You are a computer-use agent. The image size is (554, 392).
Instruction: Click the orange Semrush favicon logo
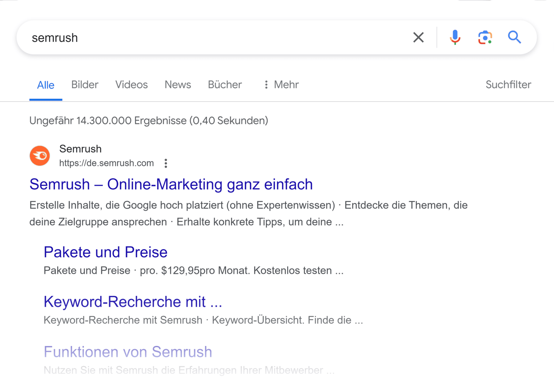click(x=40, y=156)
